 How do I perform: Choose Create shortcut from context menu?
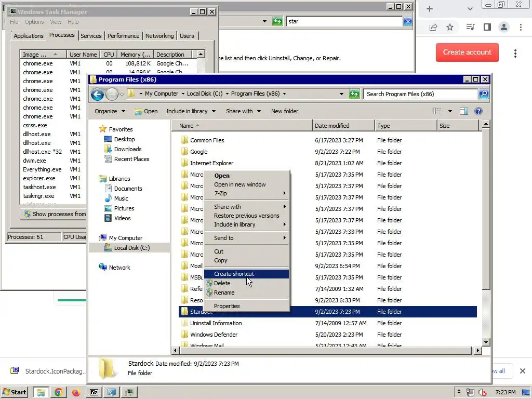pos(246,274)
